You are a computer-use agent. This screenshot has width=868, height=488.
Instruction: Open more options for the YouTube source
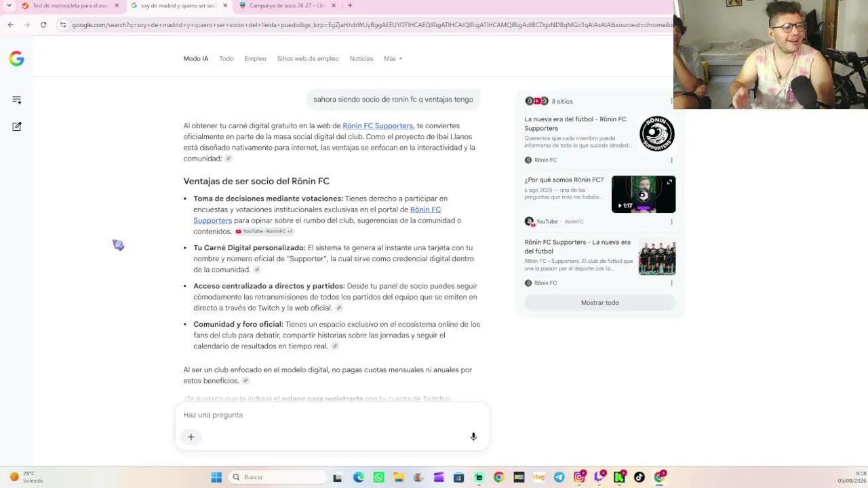(x=671, y=222)
